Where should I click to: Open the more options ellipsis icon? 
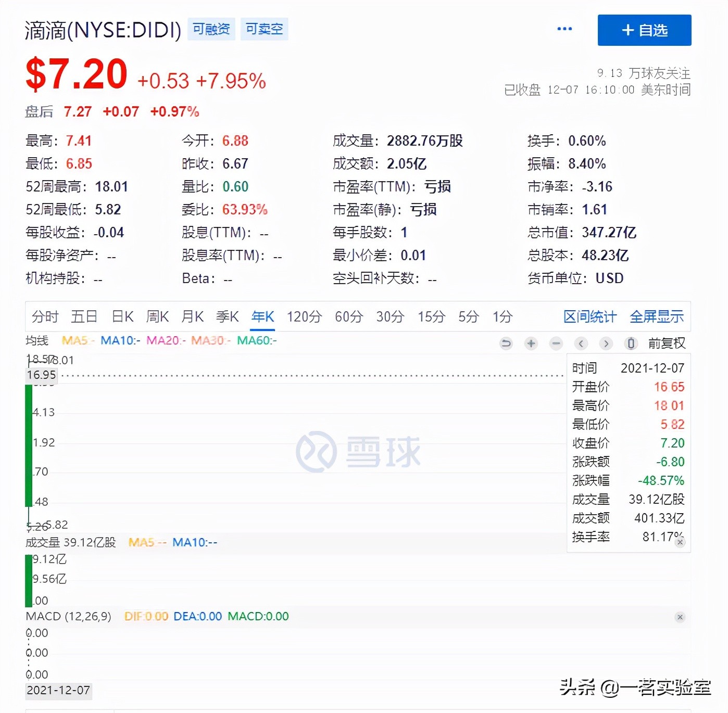click(x=564, y=29)
